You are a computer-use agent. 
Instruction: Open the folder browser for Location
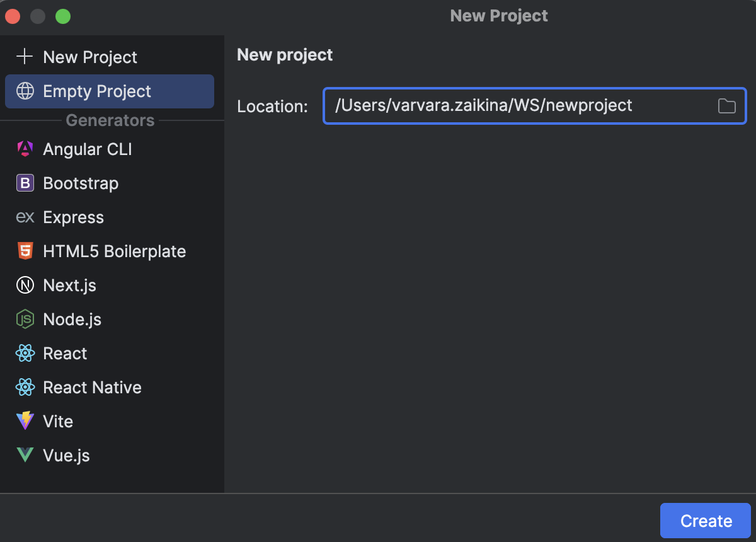pyautogui.click(x=726, y=106)
